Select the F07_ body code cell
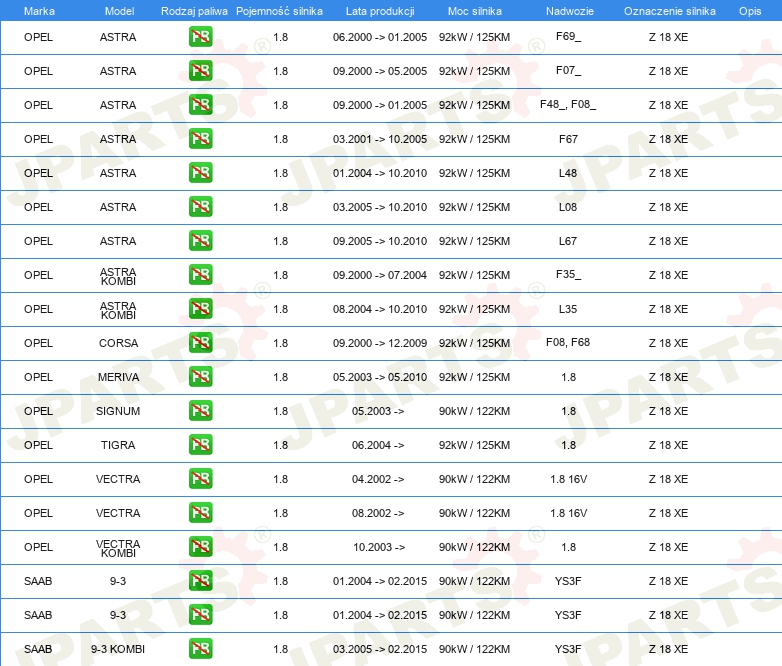 point(568,70)
